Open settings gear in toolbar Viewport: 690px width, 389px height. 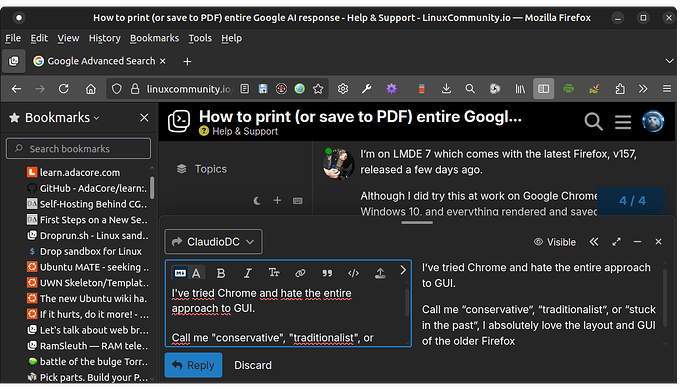pos(343,89)
